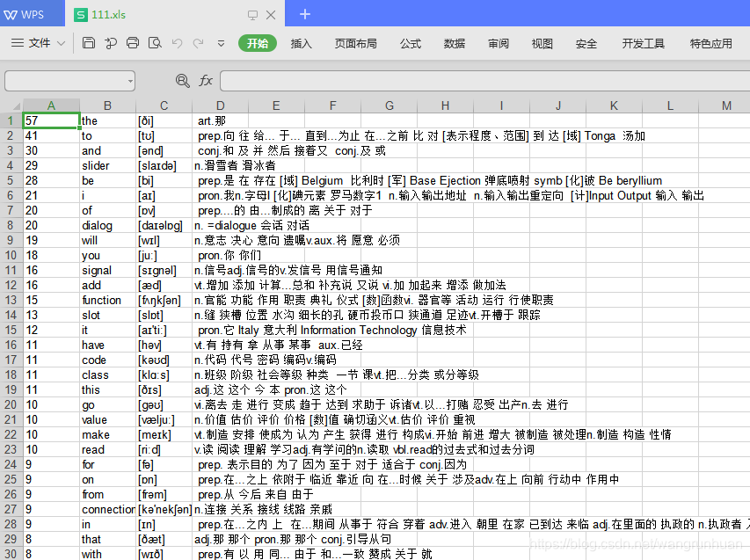Click the window display icon on 111.xls tab
Screen dimensions: 750x560
(252, 15)
